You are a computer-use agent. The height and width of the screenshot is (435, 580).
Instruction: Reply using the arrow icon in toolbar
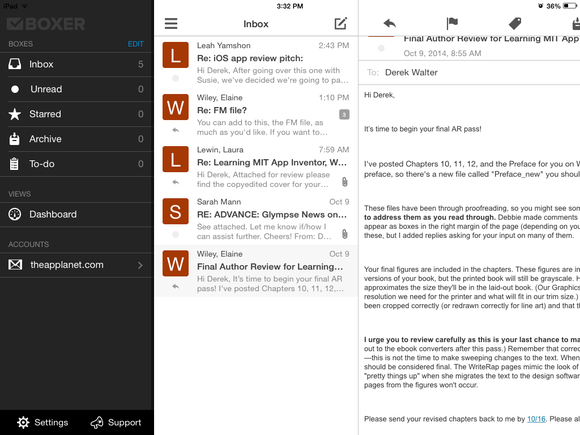click(390, 24)
